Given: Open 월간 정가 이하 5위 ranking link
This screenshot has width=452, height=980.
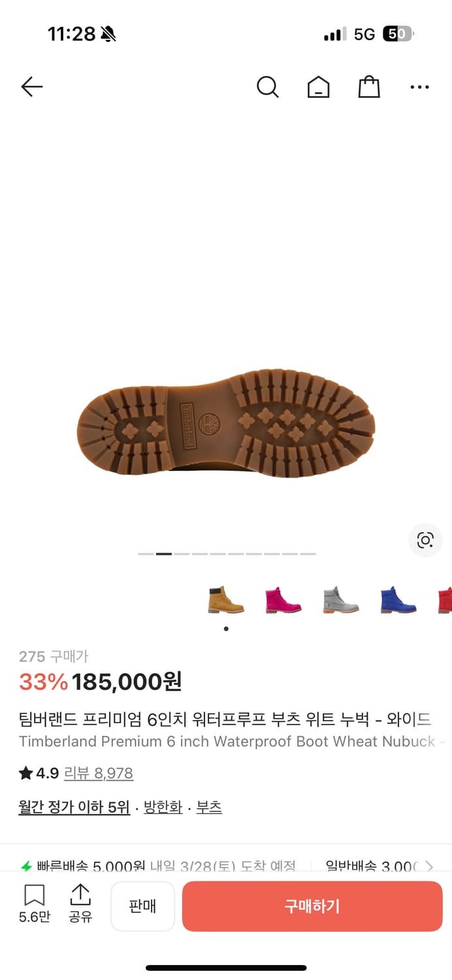Looking at the screenshot, I should tap(74, 808).
